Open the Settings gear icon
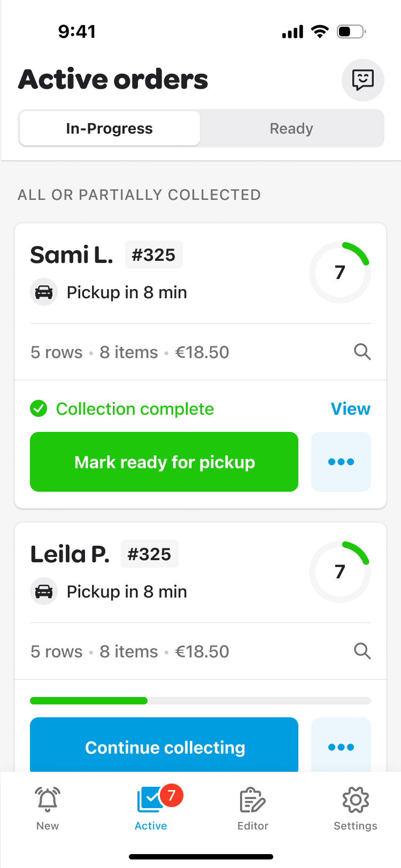401x868 pixels. pos(356,800)
